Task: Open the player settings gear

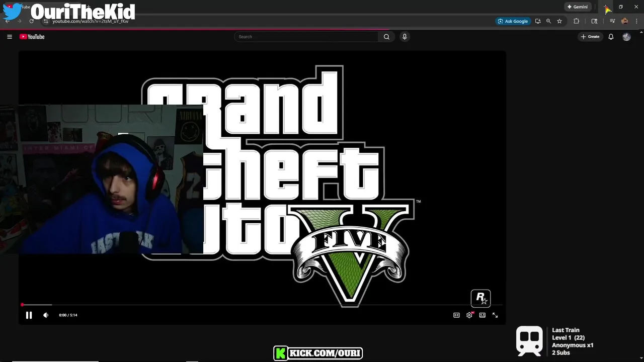Action: (469, 315)
